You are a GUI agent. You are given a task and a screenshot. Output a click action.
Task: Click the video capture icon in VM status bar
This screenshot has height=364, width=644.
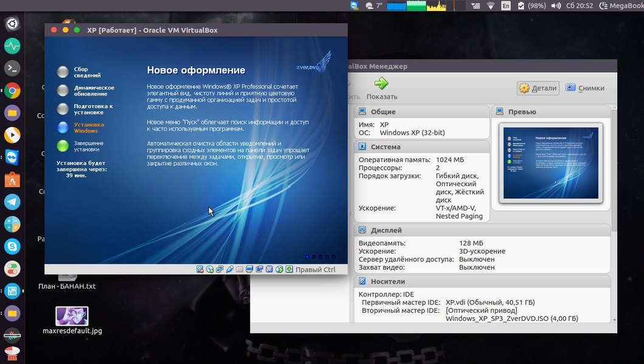259,270
